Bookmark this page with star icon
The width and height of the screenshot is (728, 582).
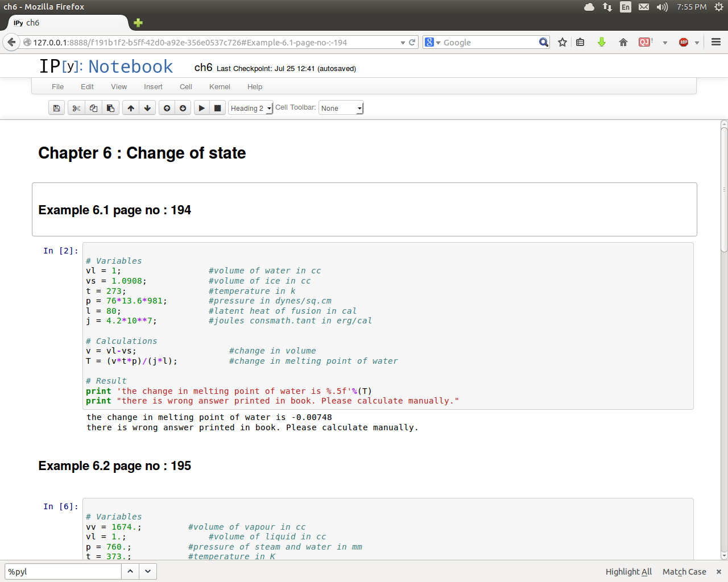click(562, 43)
